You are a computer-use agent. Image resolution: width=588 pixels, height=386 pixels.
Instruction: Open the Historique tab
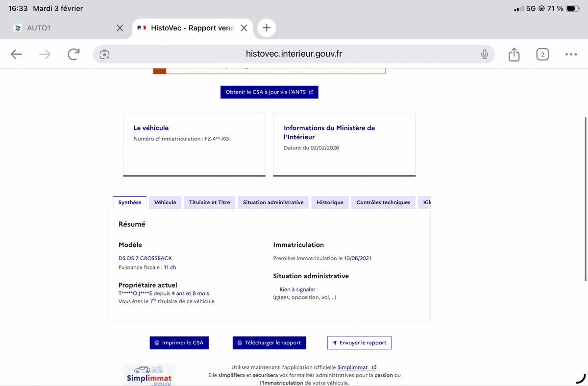pyautogui.click(x=330, y=202)
